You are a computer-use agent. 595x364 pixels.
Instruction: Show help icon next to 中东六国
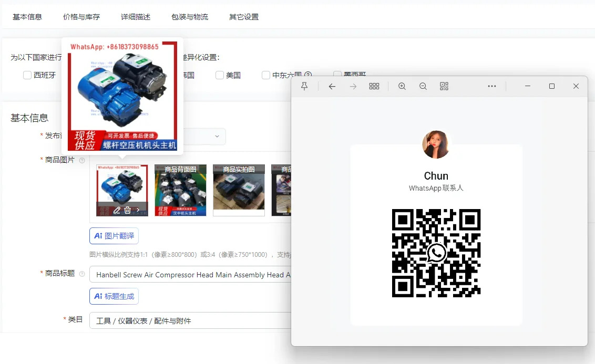coord(308,75)
